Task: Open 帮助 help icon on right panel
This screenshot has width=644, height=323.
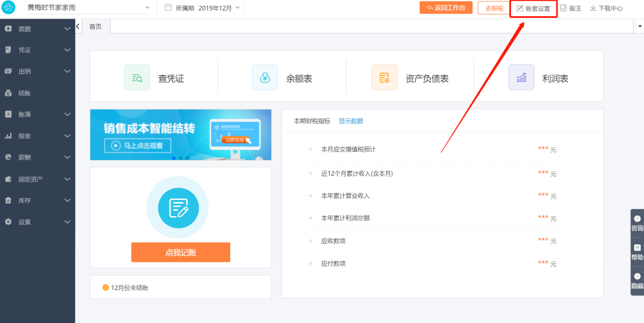Action: coord(637,252)
